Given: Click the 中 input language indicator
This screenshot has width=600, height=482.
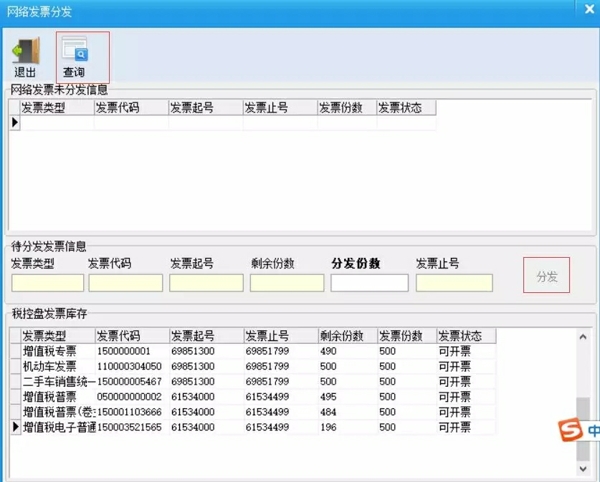Looking at the screenshot, I should point(593,432).
